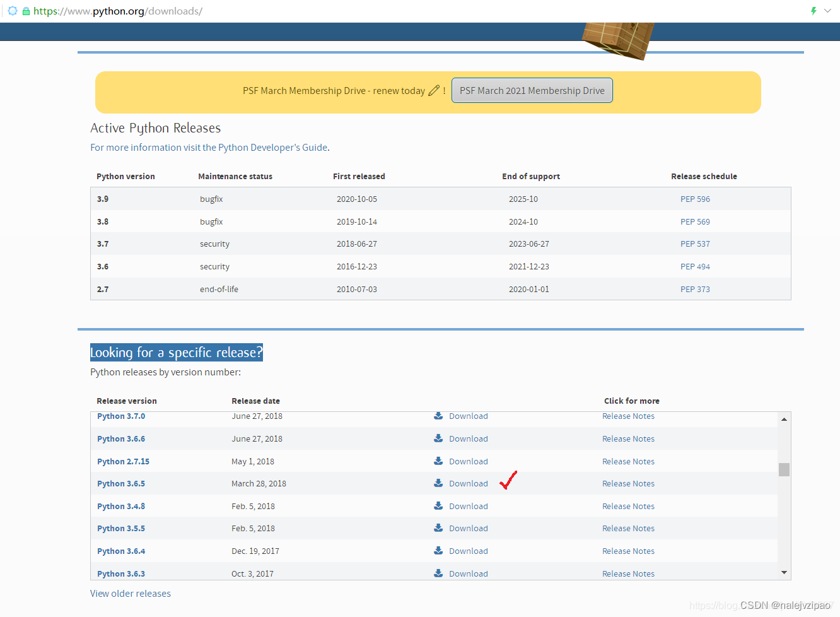
Task: Open the Python 3.5.5 release page
Action: [x=121, y=528]
